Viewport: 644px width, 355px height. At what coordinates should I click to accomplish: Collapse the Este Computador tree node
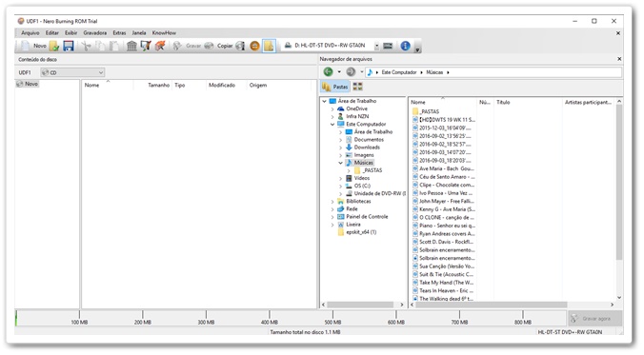coord(332,125)
